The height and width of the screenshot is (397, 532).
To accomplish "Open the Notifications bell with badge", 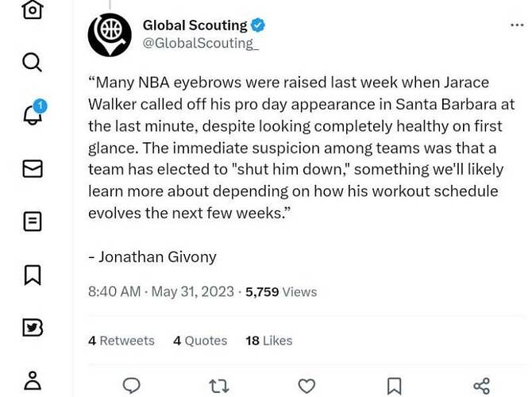I will 34,113.
